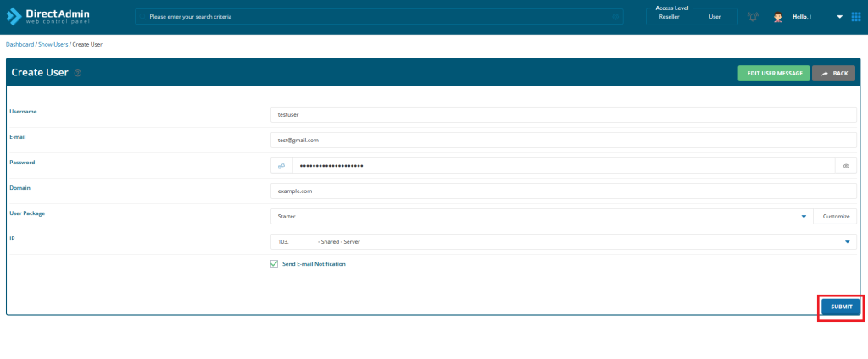Uncheck Send E-mail Notification checkbox

pos(274,264)
